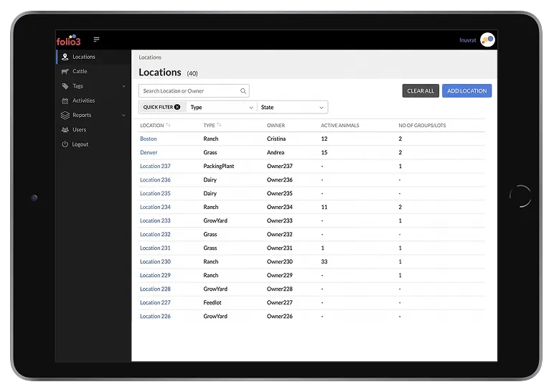Click the NO OF GROUPS/LOTS column header

pos(422,126)
